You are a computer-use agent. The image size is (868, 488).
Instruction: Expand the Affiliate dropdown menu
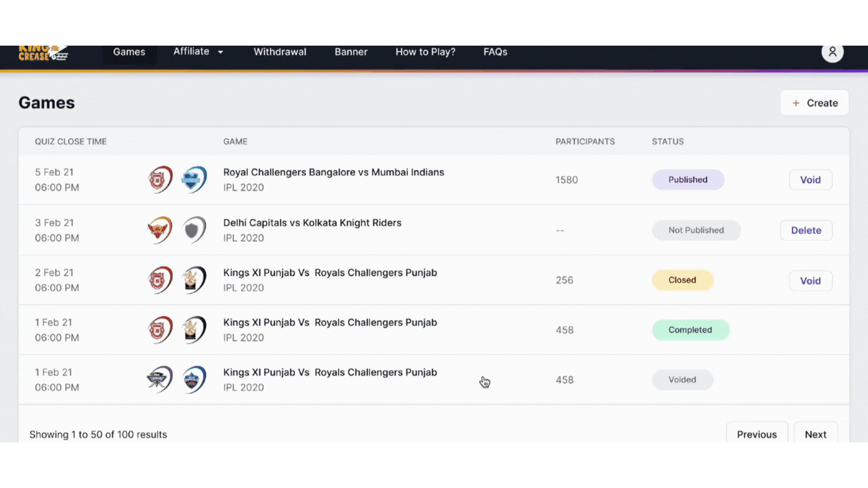(x=198, y=52)
